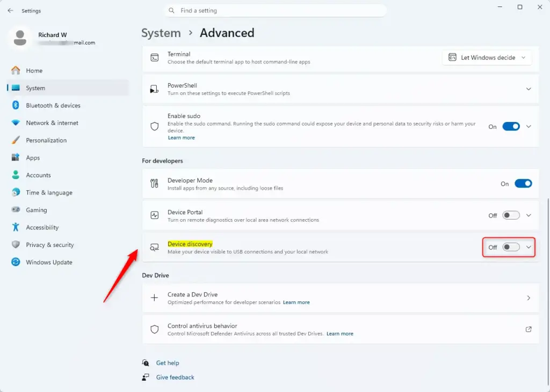
Task: Open the Get help link
Action: [168, 363]
